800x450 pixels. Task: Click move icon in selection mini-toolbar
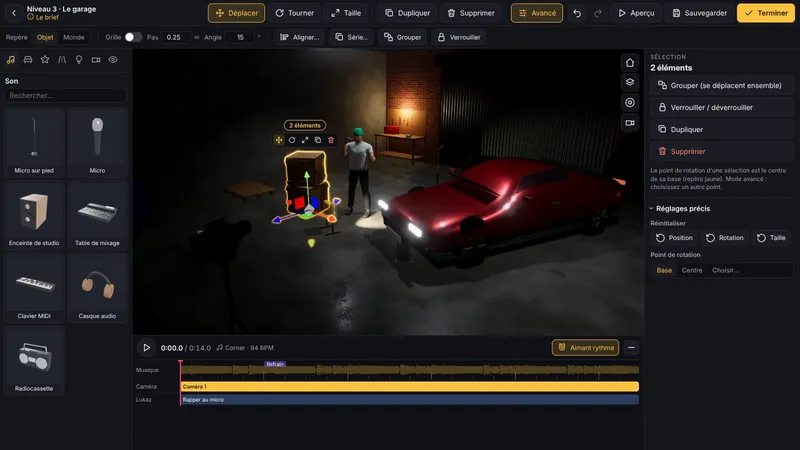click(x=279, y=140)
